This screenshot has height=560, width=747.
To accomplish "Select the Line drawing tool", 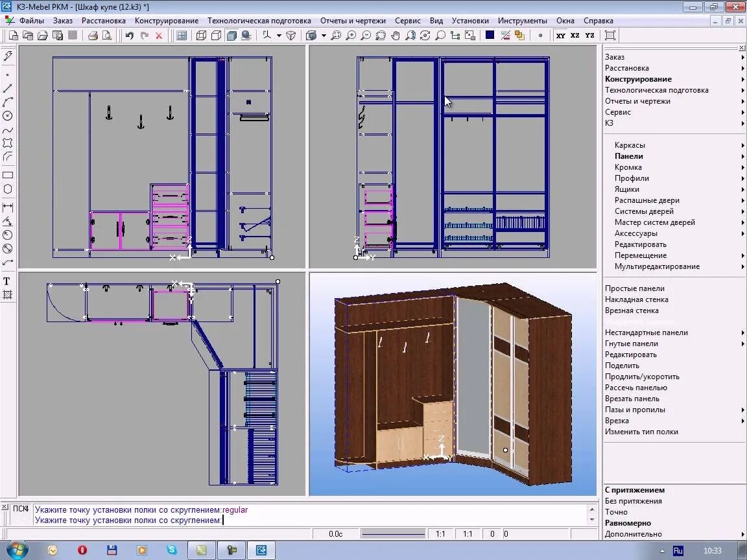I will [x=8, y=89].
